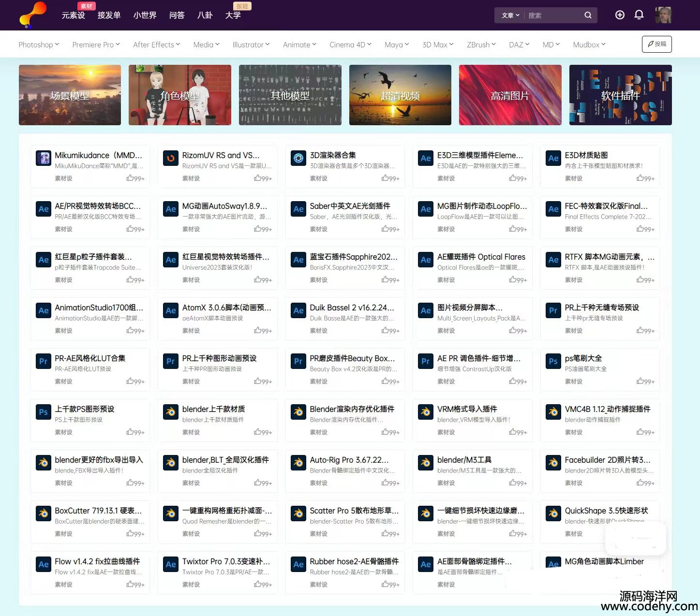Expand the 3D Max dropdown
This screenshot has width=700, height=616.
[438, 44]
